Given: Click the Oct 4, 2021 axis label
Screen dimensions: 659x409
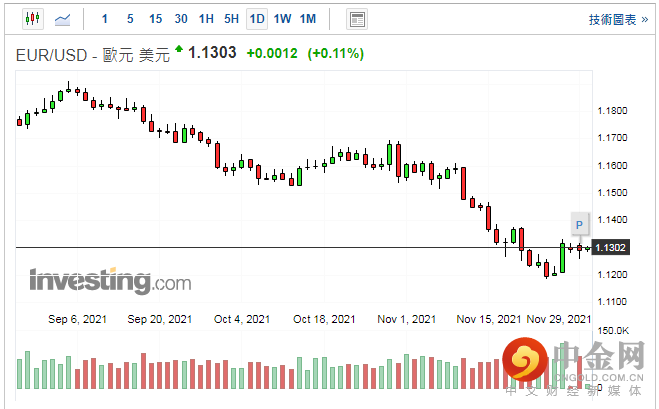Looking at the screenshot, I should pyautogui.click(x=242, y=320).
